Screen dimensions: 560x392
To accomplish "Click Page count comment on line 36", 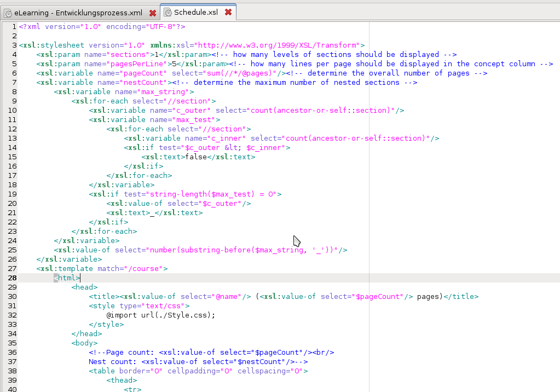I will click(211, 352).
